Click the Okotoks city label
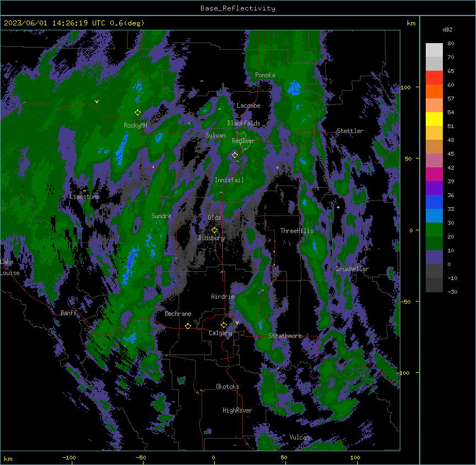The image size is (476, 465). pos(228,387)
